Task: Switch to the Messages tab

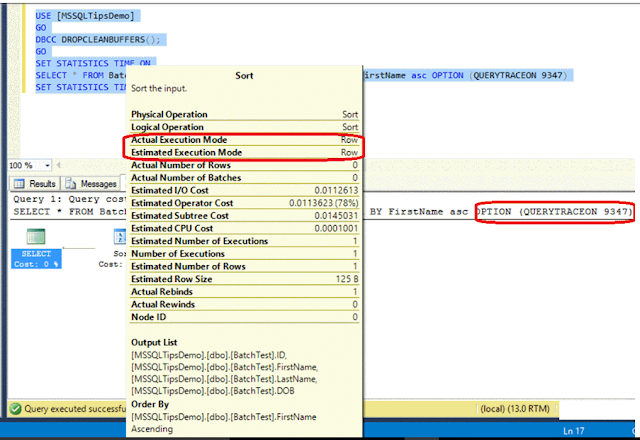Action: coord(91,184)
